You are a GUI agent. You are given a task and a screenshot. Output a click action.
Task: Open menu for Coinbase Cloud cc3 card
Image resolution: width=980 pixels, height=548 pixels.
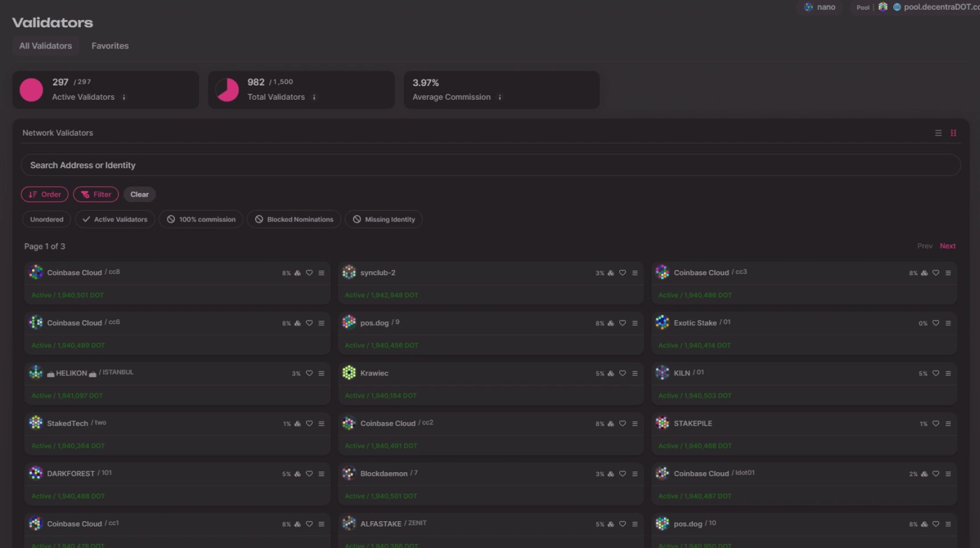click(948, 273)
